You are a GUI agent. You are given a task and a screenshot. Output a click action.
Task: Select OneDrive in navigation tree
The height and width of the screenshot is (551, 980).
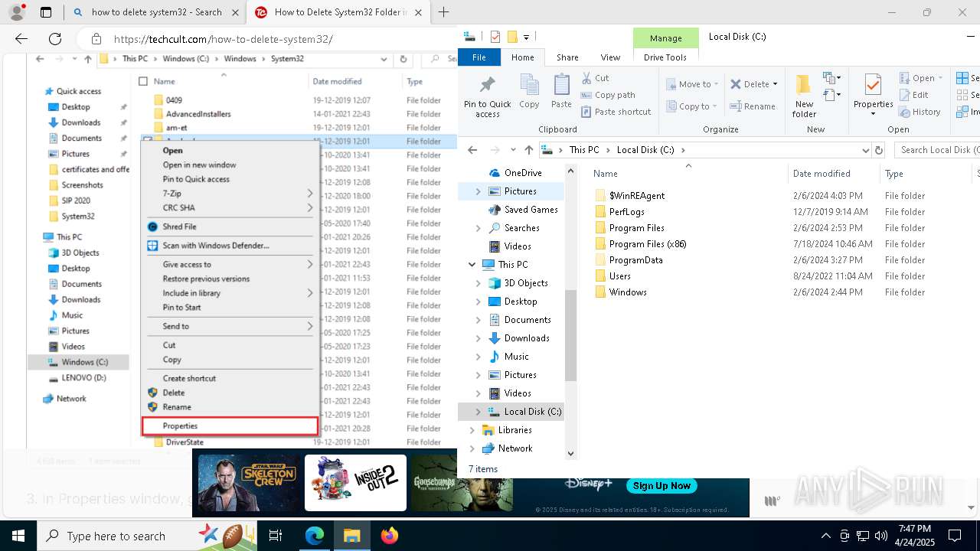click(x=522, y=173)
